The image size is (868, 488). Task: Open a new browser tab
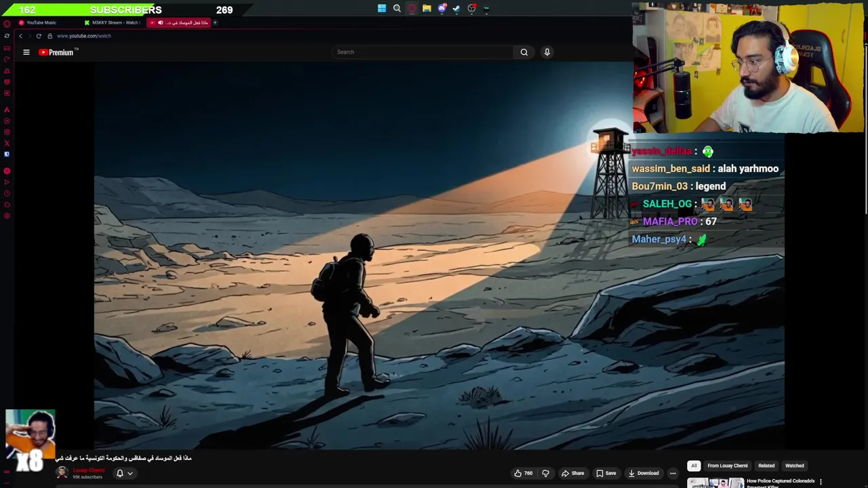[215, 22]
